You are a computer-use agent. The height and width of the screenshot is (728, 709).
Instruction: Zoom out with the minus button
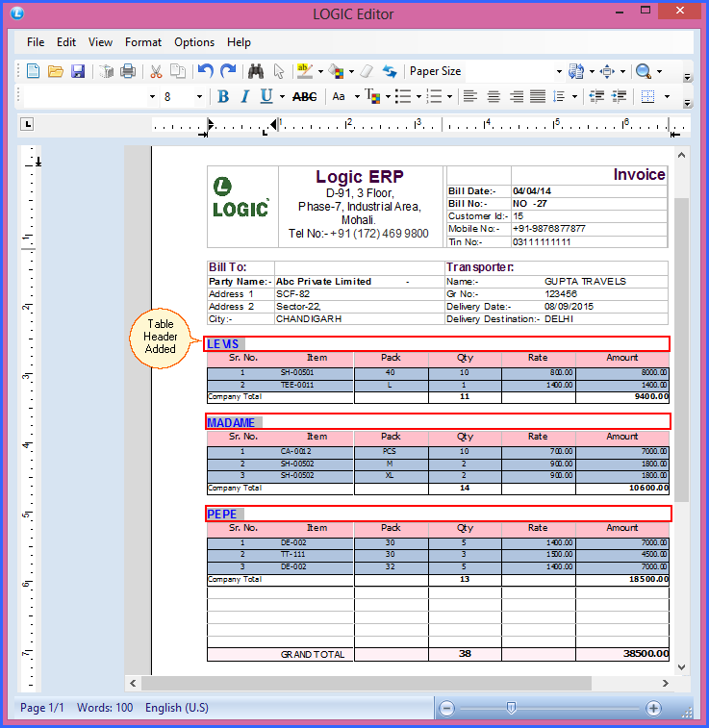446,708
